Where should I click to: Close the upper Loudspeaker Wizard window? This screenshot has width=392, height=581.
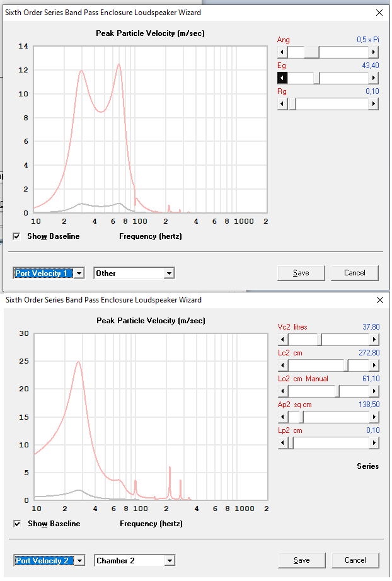pos(379,13)
